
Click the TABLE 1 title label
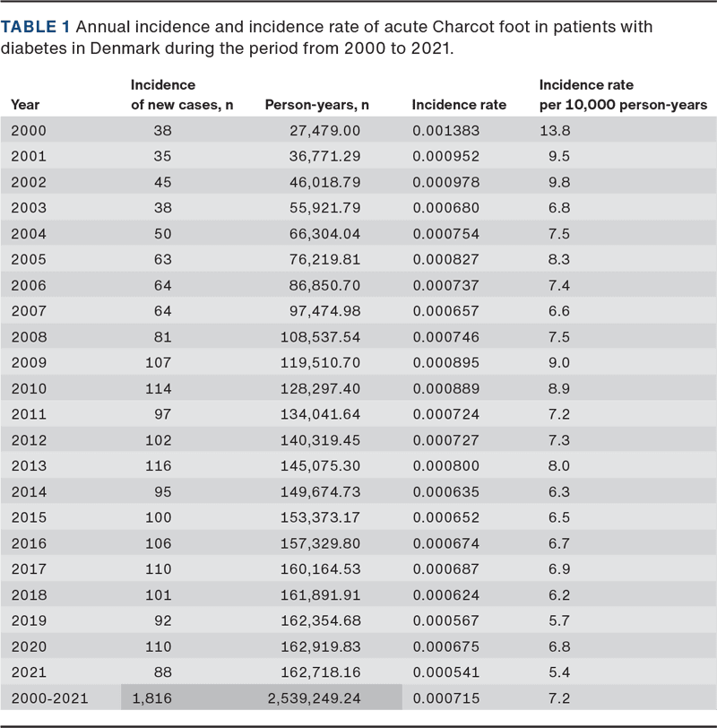click(x=36, y=27)
